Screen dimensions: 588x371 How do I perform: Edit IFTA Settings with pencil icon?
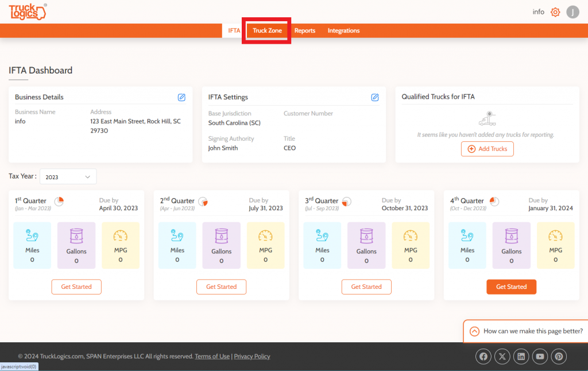374,97
